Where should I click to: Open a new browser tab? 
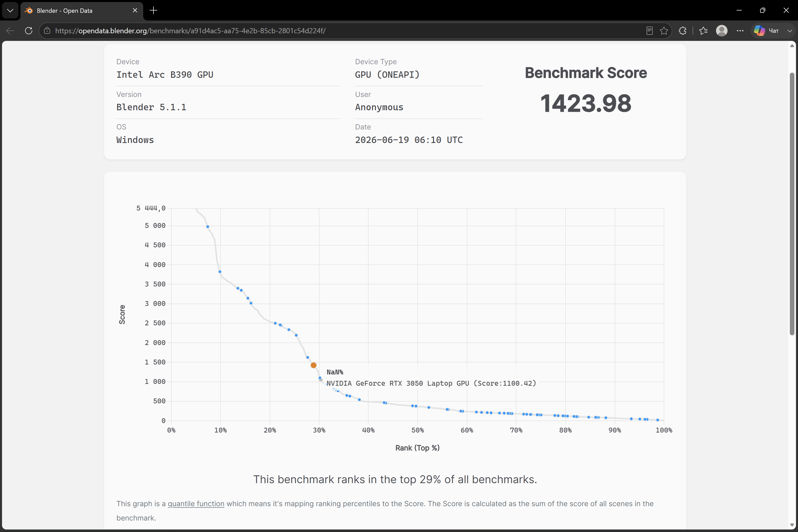click(153, 10)
